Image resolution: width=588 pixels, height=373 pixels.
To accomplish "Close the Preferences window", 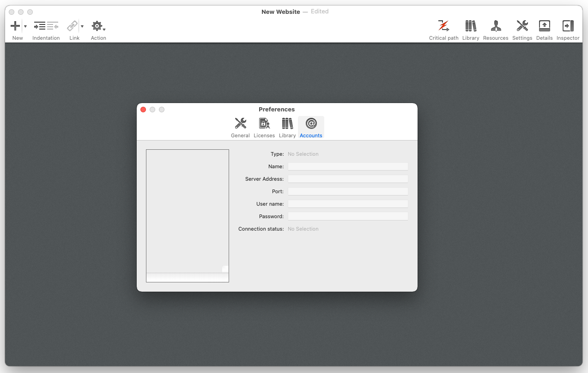I will (x=143, y=110).
